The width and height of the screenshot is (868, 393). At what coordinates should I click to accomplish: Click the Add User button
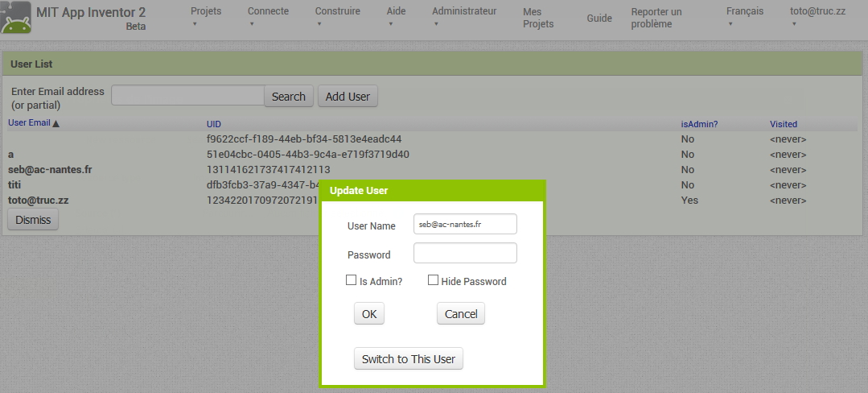[x=348, y=97]
